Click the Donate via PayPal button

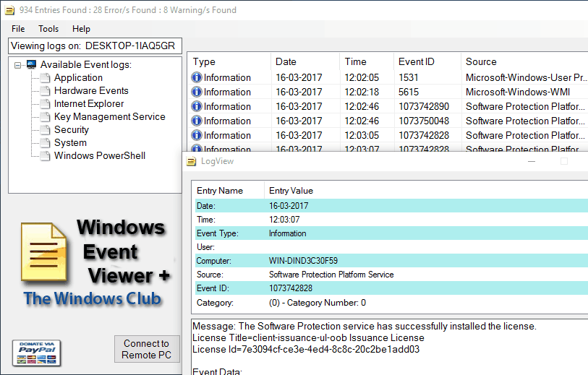pyautogui.click(x=36, y=353)
